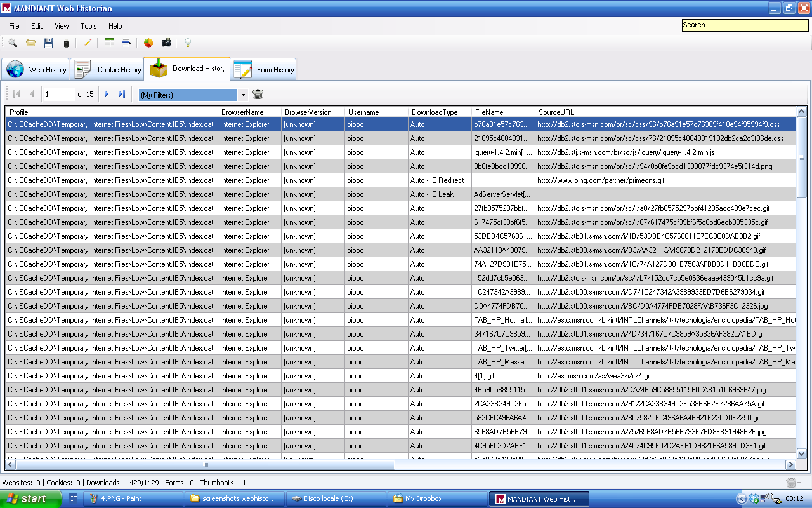Sort by the DownloadType column header
Screen dimensions: 812x508
point(440,112)
